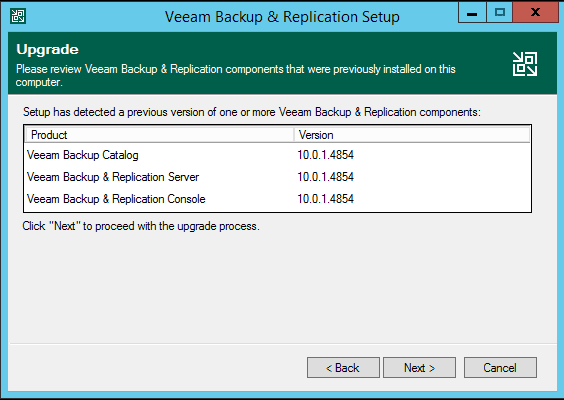The image size is (564, 400).
Task: Select the Veeam Backup Catalog row
Action: (277, 155)
